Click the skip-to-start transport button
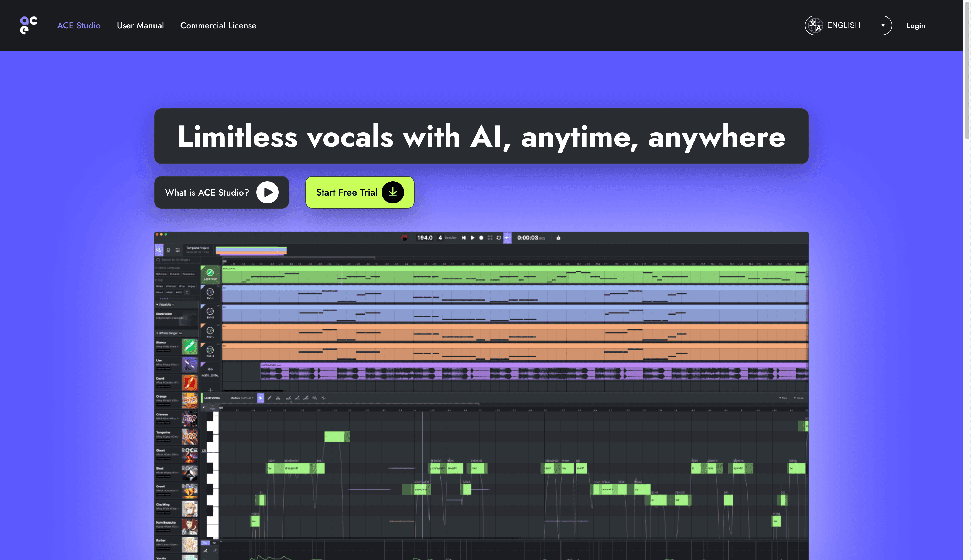 [464, 238]
